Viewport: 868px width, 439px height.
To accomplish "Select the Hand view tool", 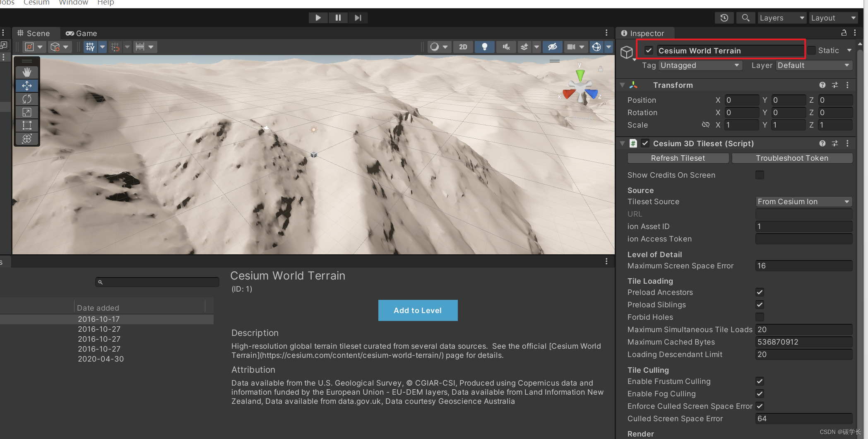I will click(x=27, y=72).
